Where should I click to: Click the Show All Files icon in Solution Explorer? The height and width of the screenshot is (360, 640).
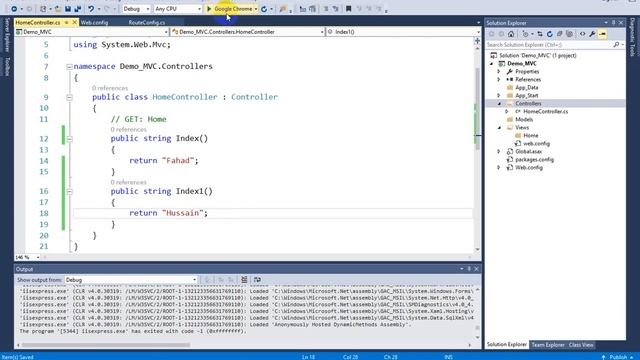pyautogui.click(x=569, y=34)
